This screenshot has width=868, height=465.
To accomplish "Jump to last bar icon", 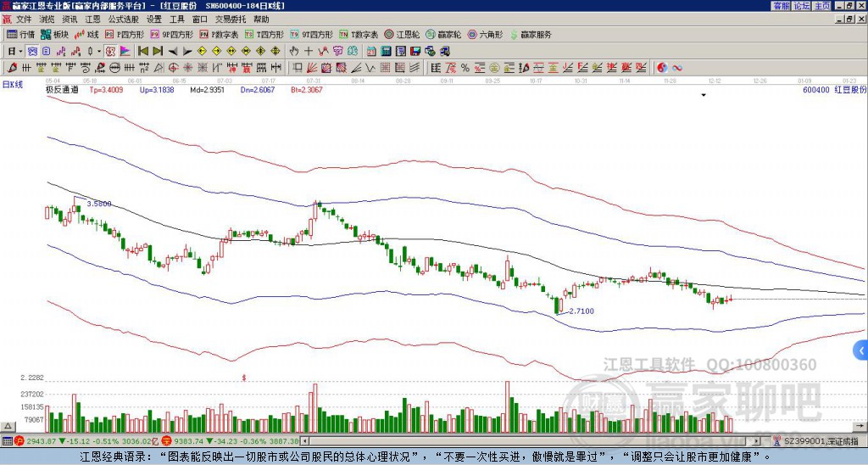I will tap(158, 52).
